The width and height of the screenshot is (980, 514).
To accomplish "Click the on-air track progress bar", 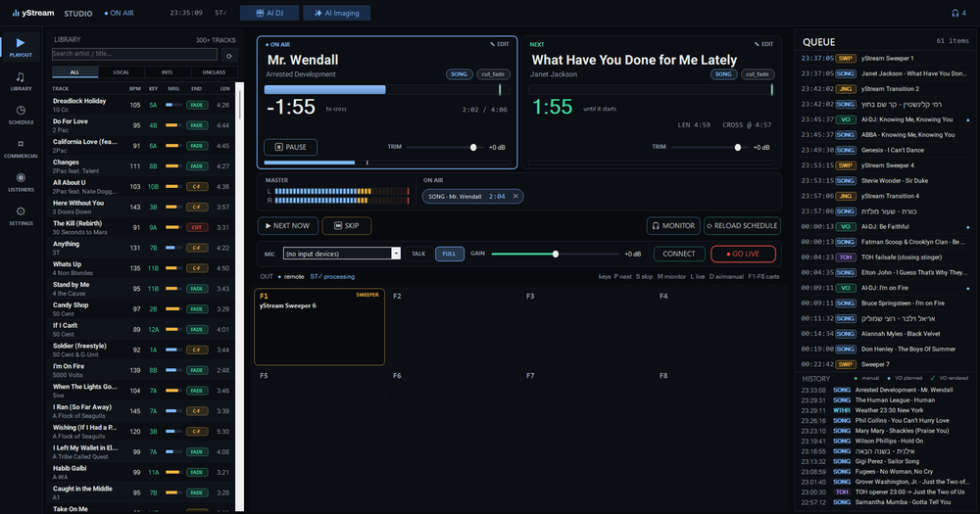I will click(x=387, y=90).
